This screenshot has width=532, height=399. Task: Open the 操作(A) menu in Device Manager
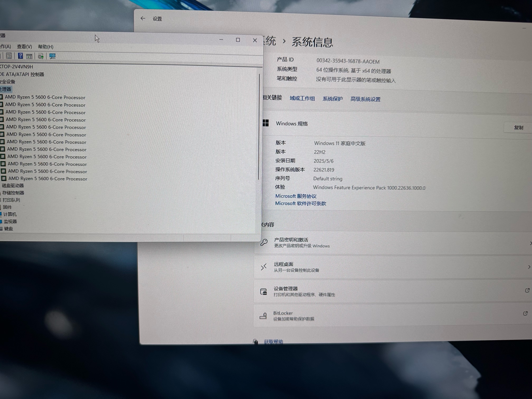(x=5, y=47)
